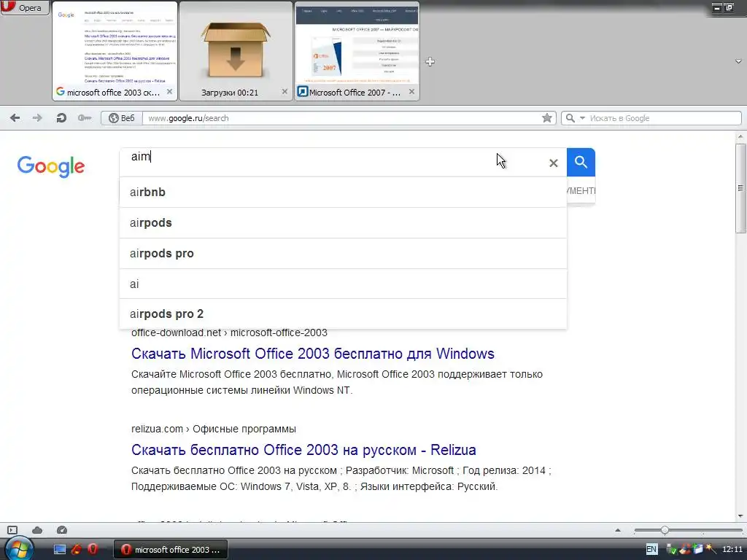Go back to the previous page
This screenshot has height=560, width=747.
tap(15, 117)
